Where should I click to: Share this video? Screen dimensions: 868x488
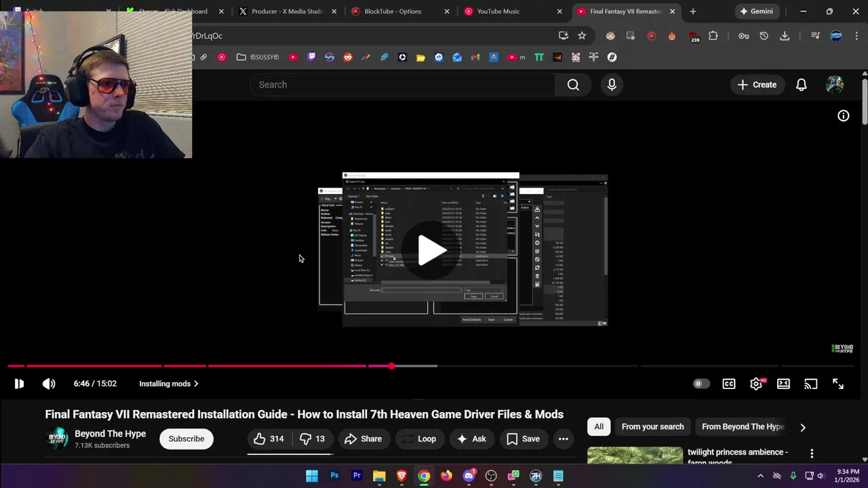[x=363, y=439]
